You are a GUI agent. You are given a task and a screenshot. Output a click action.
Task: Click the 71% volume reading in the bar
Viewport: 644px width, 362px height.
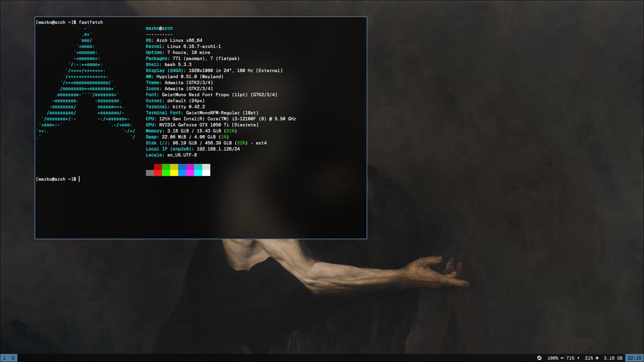(570, 358)
